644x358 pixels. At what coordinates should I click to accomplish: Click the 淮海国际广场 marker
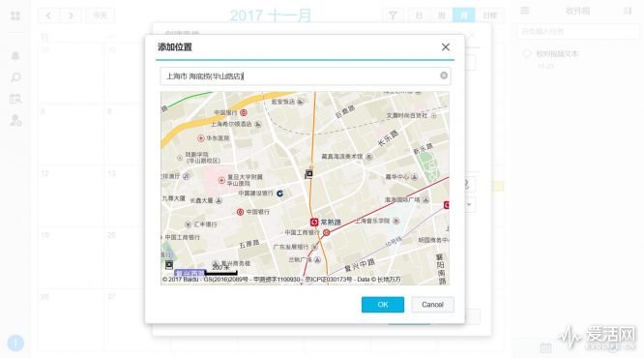click(x=425, y=199)
